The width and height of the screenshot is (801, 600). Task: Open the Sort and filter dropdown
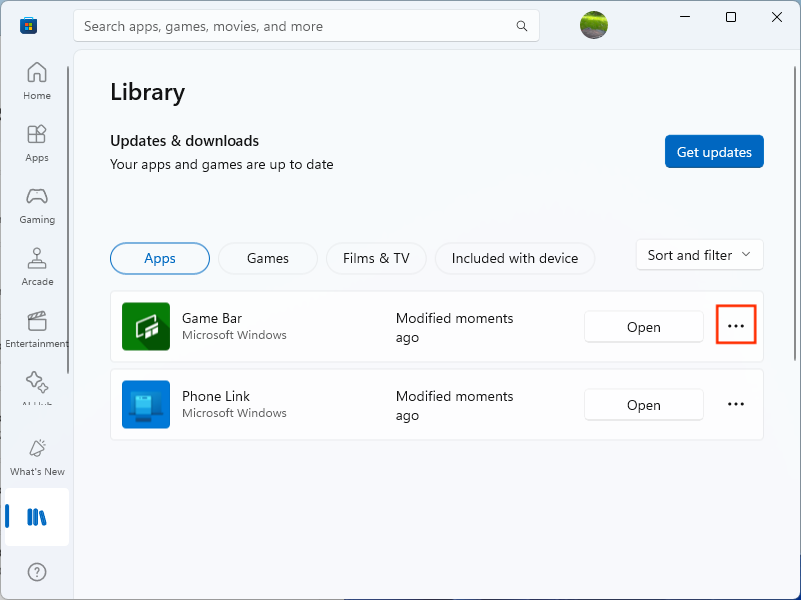click(699, 255)
